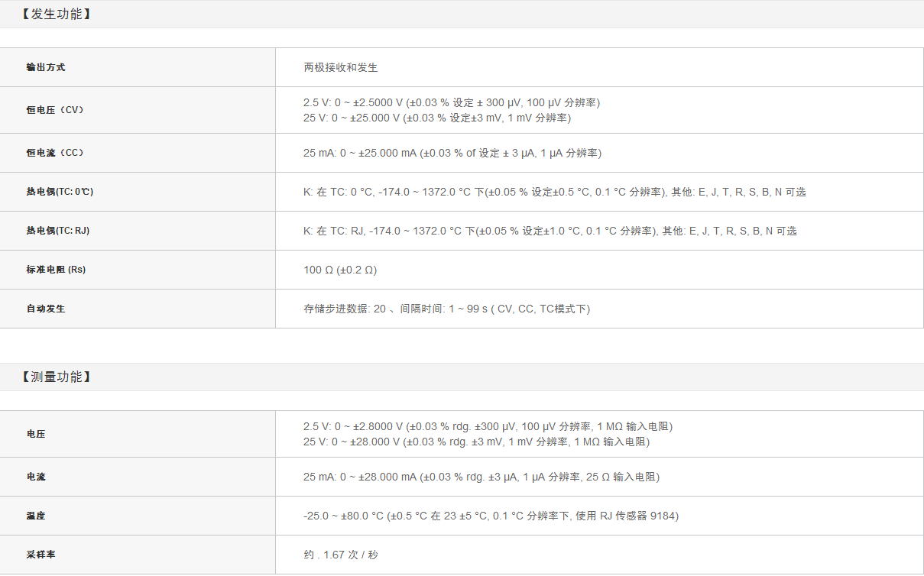The image size is (924, 576).
Task: Click the 【测量功能】 section header
Action: tap(56, 377)
